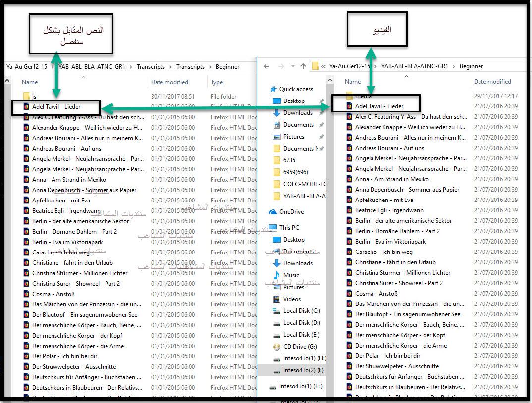Viewport: 532px width, 403px height.
Task: Open the Music folder icon
Action: (x=277, y=275)
